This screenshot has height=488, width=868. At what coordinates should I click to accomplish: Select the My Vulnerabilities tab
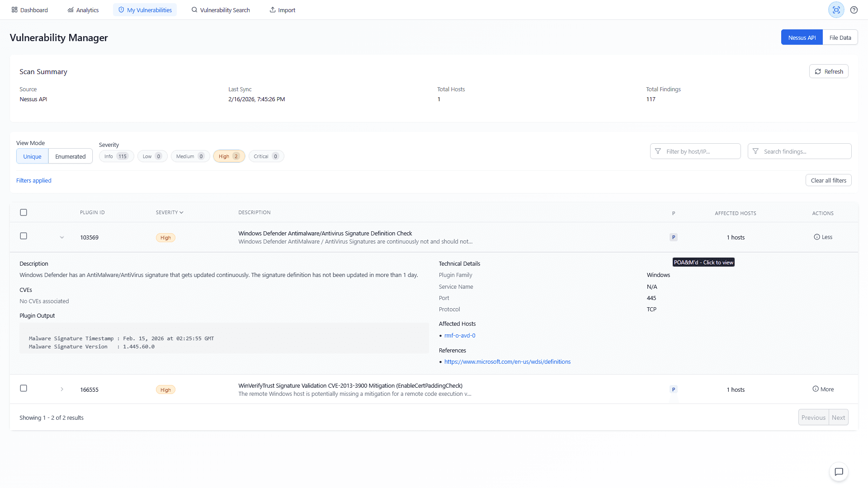click(x=145, y=9)
